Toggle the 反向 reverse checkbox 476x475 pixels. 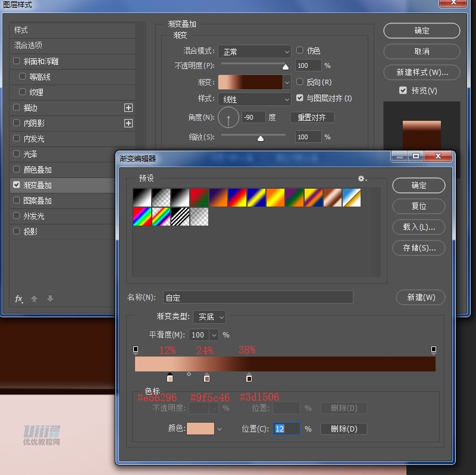(x=300, y=82)
